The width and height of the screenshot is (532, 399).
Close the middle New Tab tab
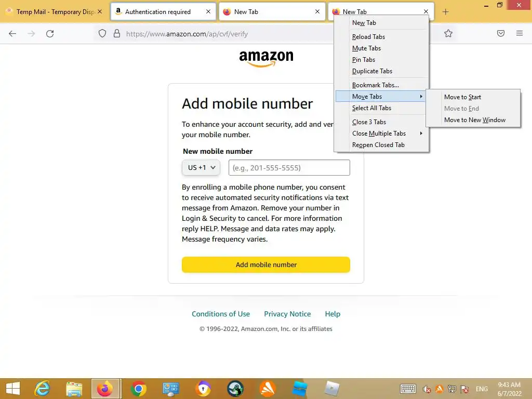tap(317, 11)
